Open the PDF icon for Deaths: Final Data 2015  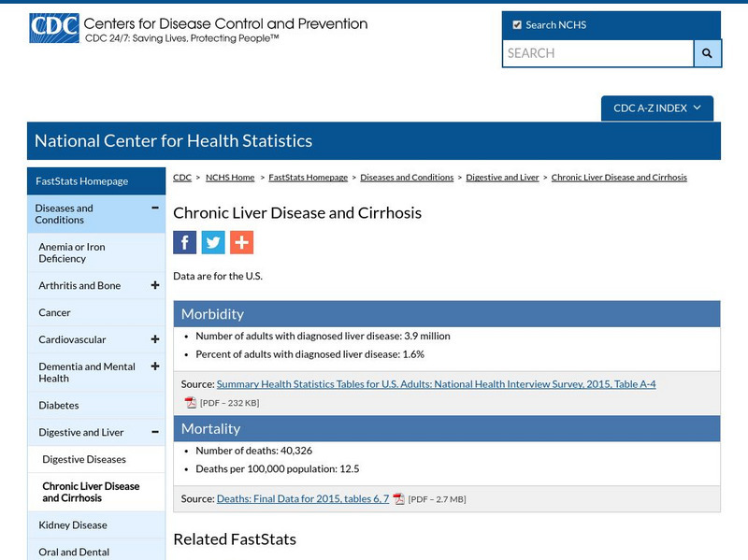click(399, 498)
